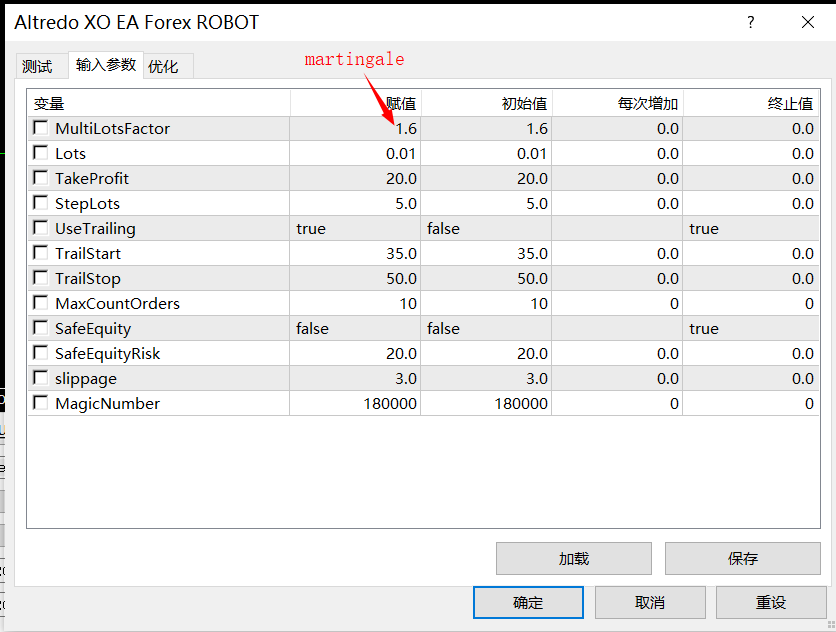The width and height of the screenshot is (836, 632).
Task: Enable the MultiLotsFactor optimization checkbox
Action: (41, 128)
